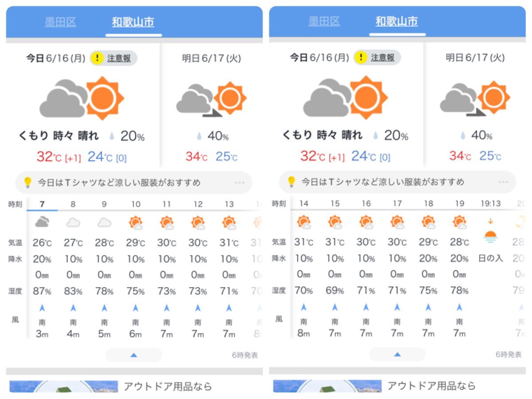
Task: Open the アウトドア用品なら ad thumbnail on left
Action: [x=64, y=387]
